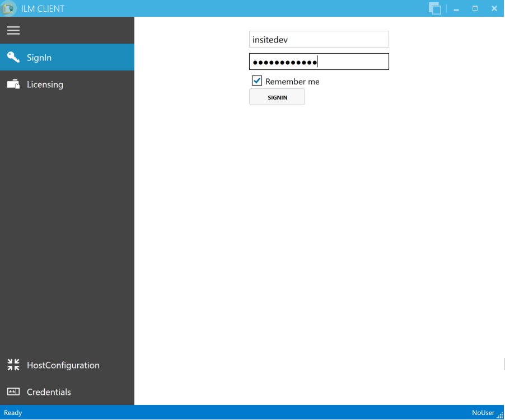Go to the Licensing sidebar page

[45, 84]
